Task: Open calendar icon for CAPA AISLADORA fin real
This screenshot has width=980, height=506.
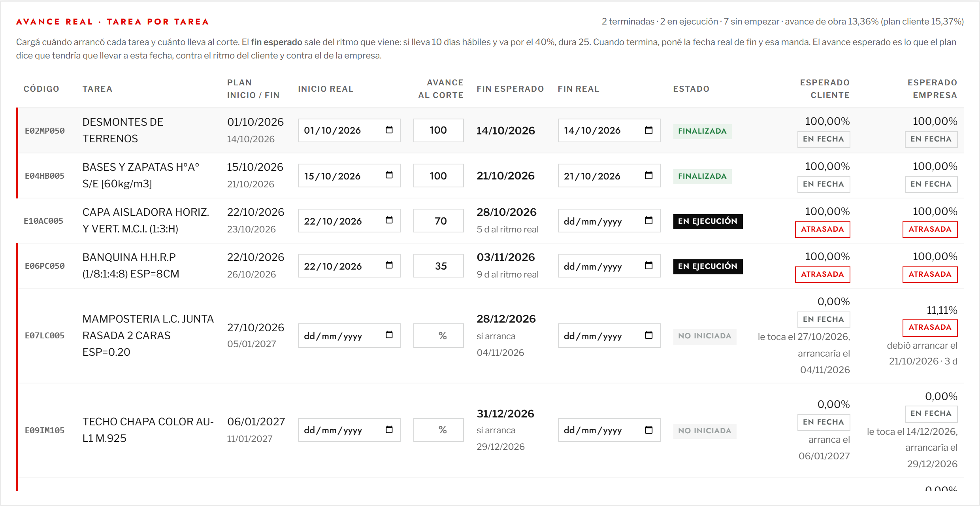Action: click(649, 220)
